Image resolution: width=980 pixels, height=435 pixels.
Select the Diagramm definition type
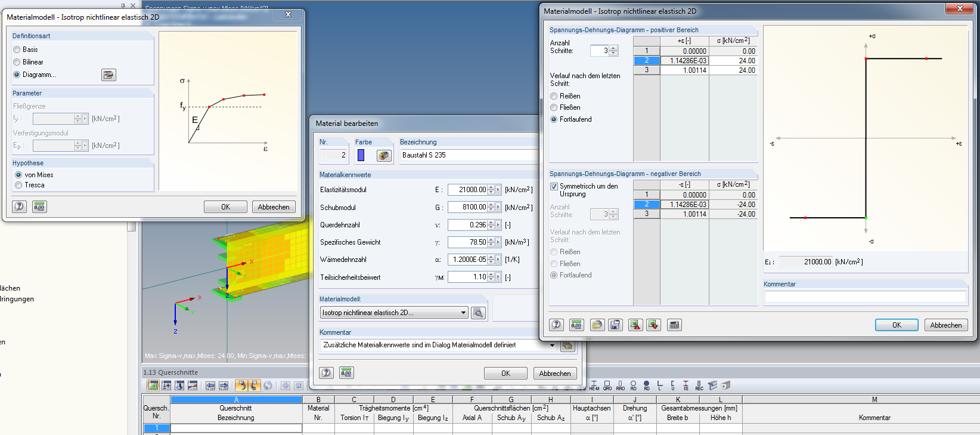(17, 75)
